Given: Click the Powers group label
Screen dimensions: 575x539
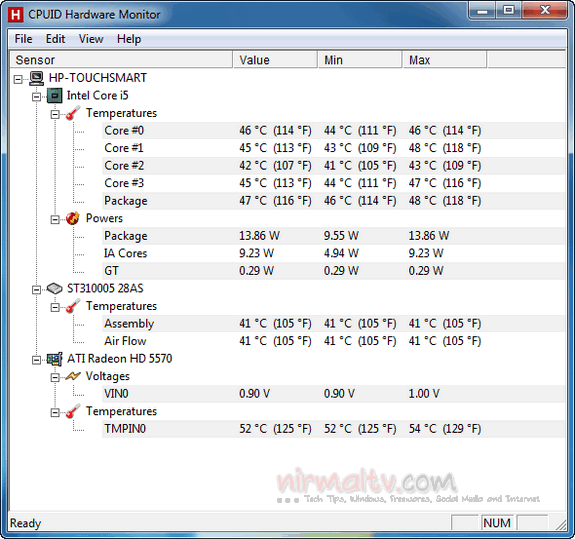Looking at the screenshot, I should [x=104, y=218].
